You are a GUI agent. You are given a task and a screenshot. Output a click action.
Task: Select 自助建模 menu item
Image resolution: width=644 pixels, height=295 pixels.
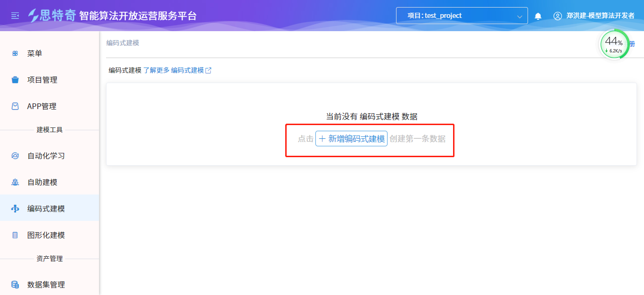(50, 182)
